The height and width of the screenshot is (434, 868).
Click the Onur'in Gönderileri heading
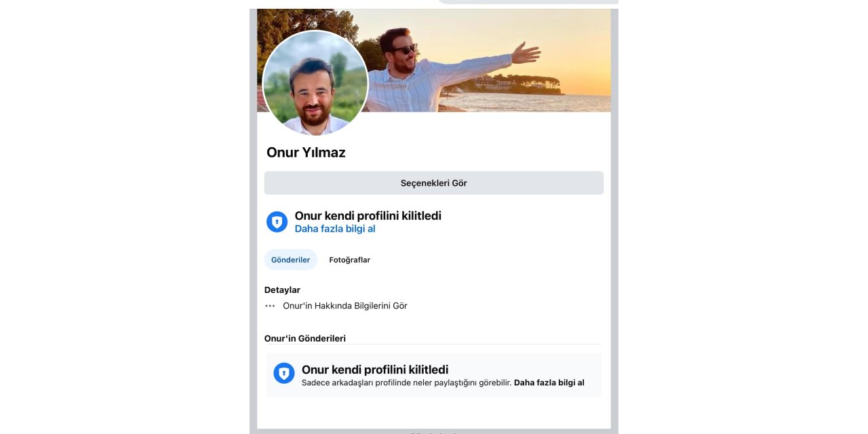pos(305,338)
